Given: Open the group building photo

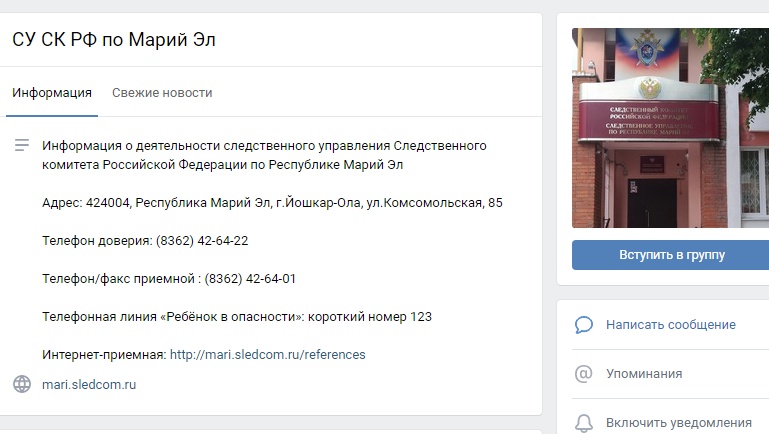Looking at the screenshot, I should (x=670, y=128).
